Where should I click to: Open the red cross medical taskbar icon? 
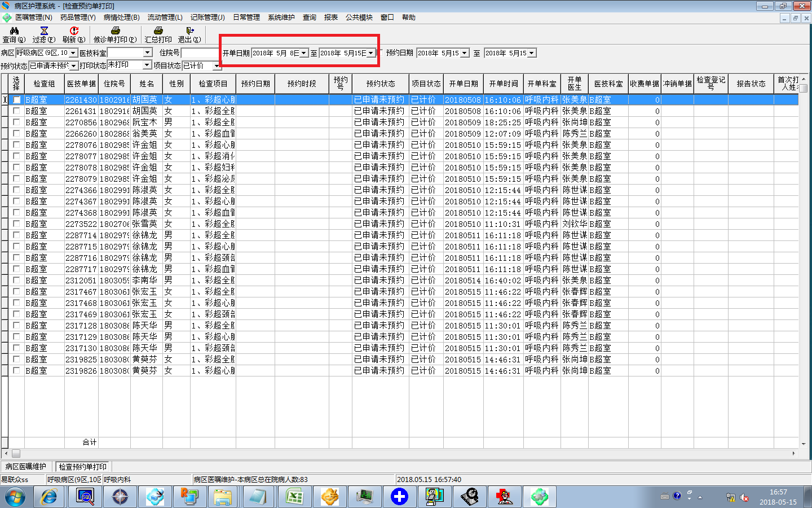(505, 497)
